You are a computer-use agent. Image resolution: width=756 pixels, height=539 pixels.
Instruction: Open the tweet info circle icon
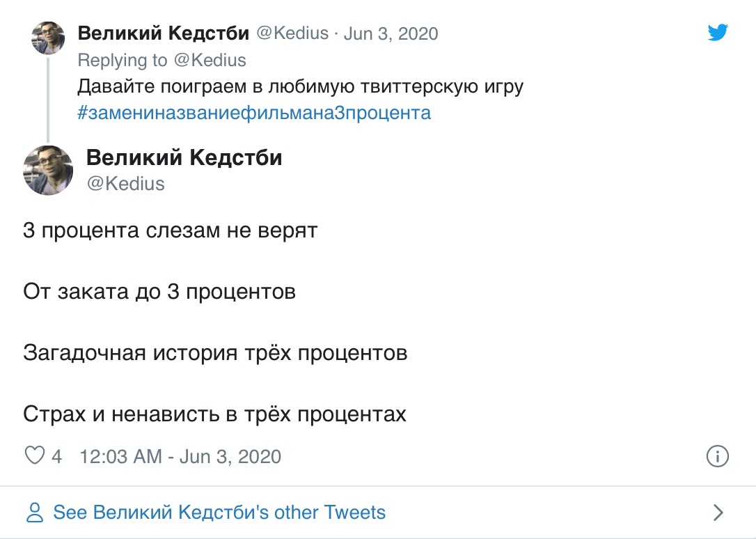717,456
